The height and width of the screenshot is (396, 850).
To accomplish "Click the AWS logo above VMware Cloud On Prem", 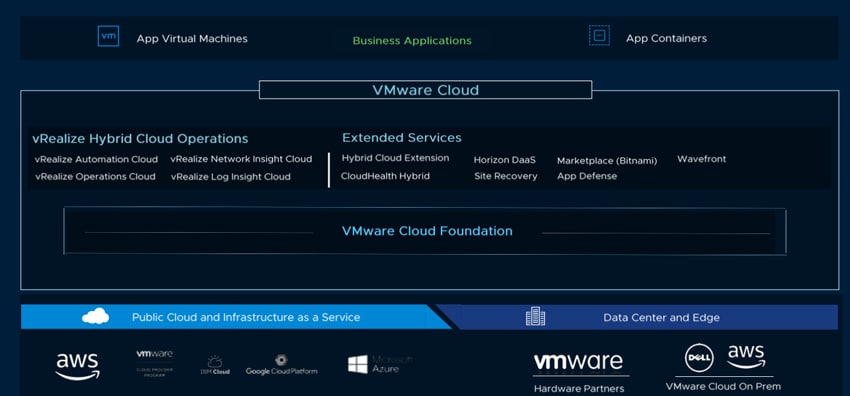I will click(746, 356).
